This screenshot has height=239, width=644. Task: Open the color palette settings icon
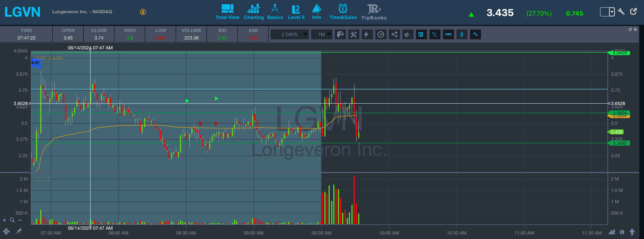(340, 34)
